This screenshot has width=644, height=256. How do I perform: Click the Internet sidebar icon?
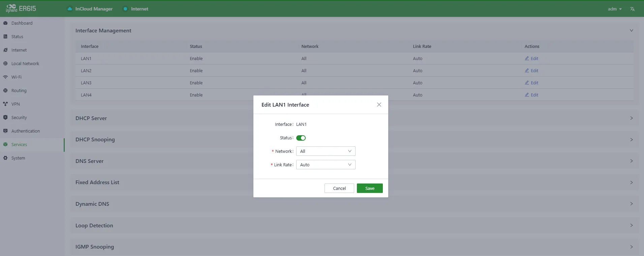pos(5,50)
